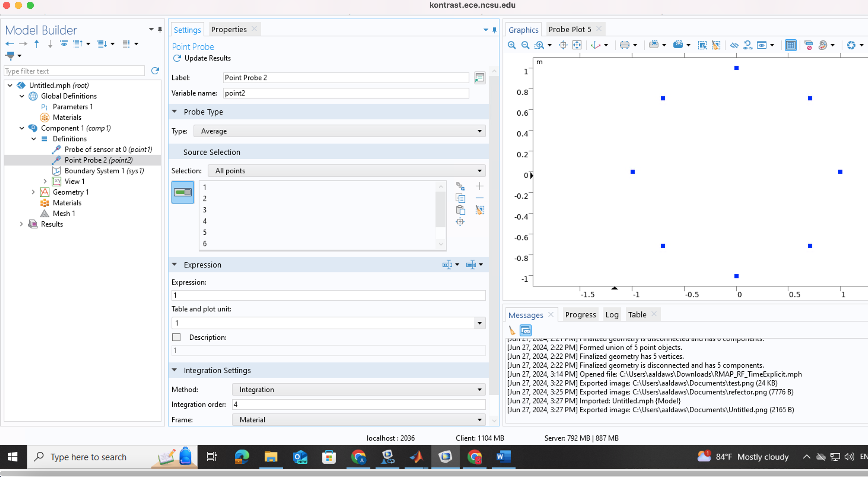868x477 pixels.
Task: Click the Show Grid graphics toolbar icon
Action: 791,45
